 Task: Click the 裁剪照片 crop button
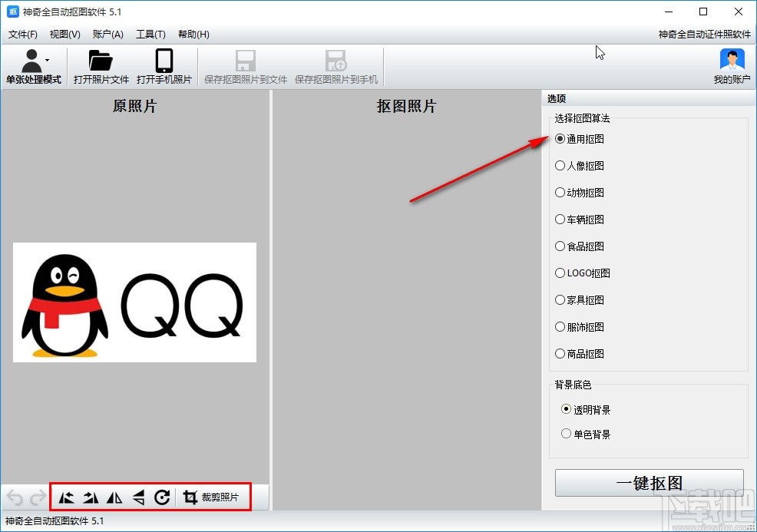[x=211, y=497]
